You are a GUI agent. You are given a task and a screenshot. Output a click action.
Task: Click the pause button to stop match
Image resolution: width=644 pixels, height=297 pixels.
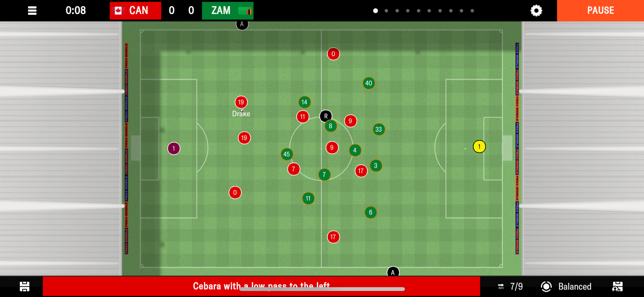coord(600,10)
